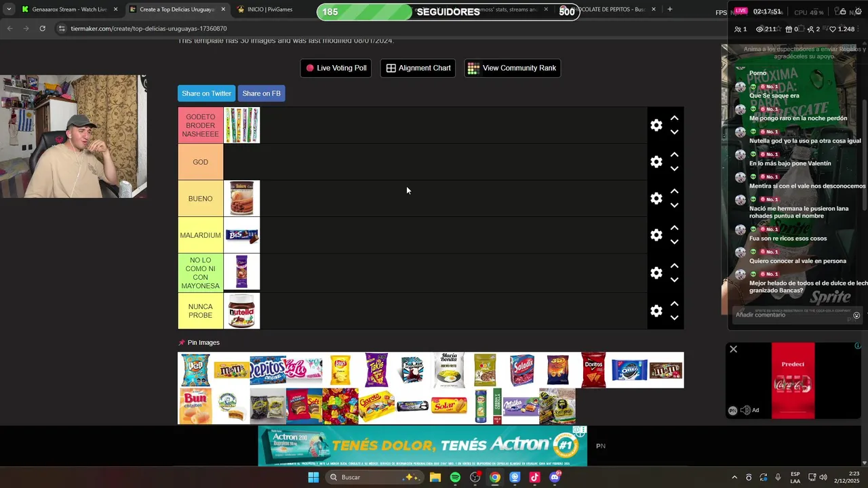
Task: Select the Bis chocolate image in MALARDIUM
Action: (x=242, y=235)
